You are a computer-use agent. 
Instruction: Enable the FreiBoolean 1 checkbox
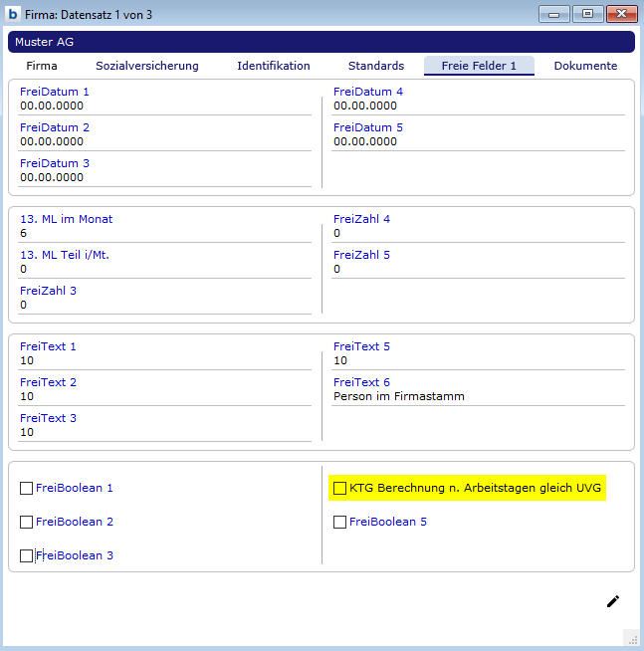click(27, 489)
